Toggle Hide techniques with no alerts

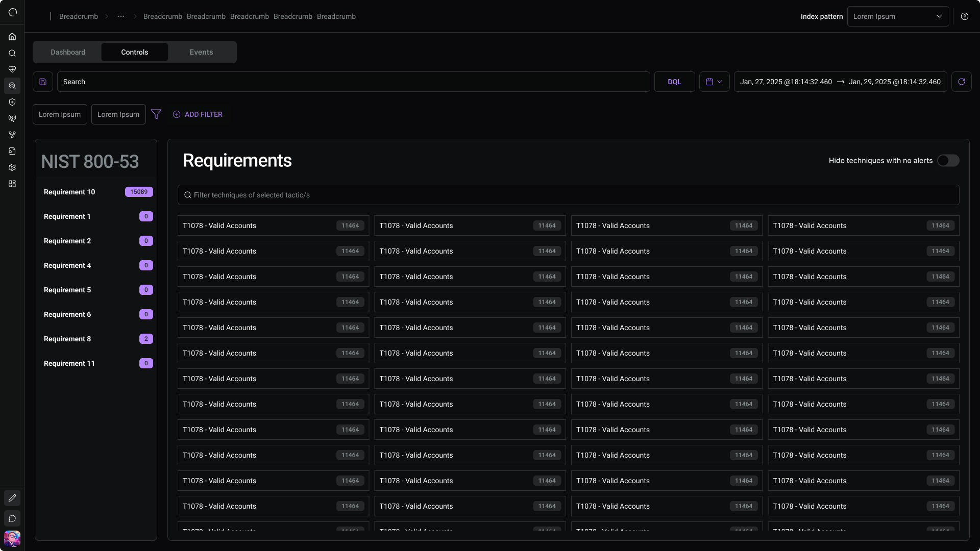click(x=948, y=161)
